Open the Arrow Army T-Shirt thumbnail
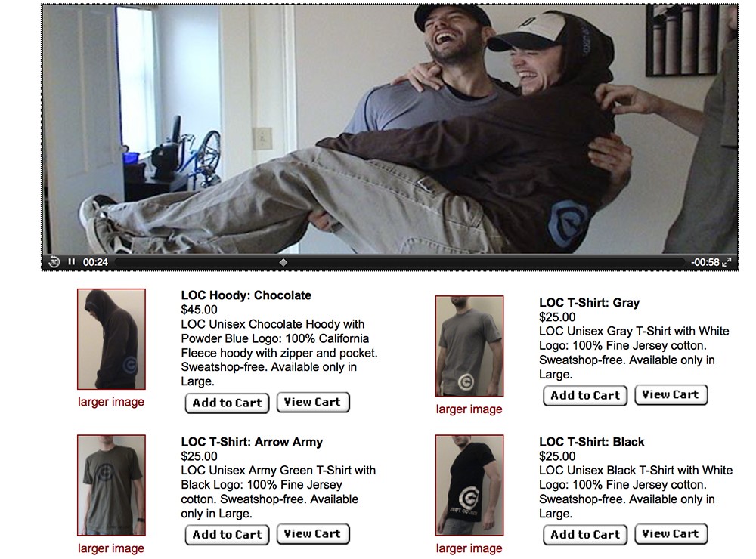Image resolution: width=756 pixels, height=559 pixels. pos(111,485)
